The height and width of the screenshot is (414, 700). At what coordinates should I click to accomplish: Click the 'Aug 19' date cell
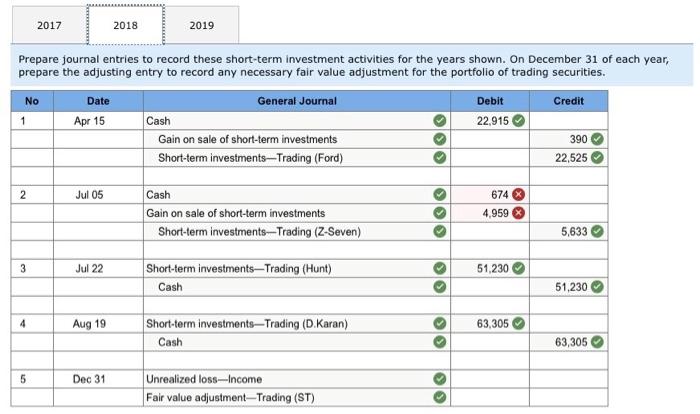pyautogui.click(x=98, y=323)
